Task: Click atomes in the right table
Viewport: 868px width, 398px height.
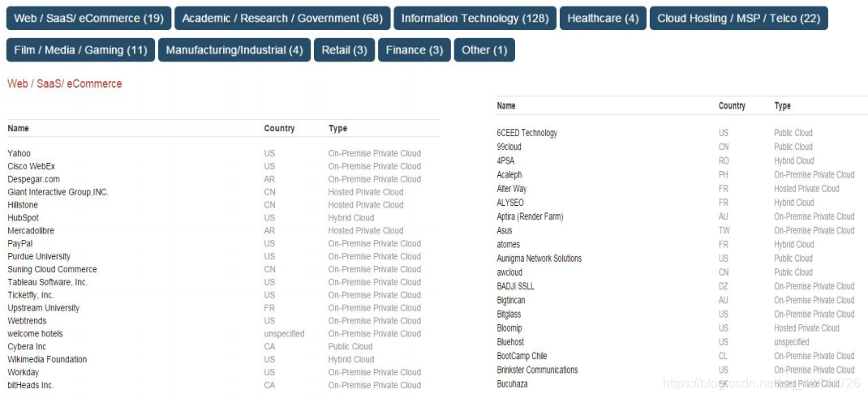Action: click(509, 244)
